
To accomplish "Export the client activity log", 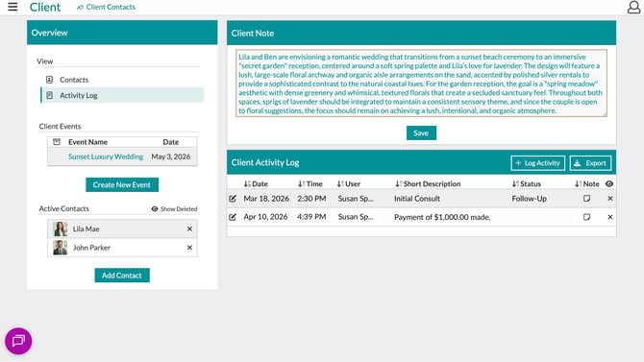I will pos(590,163).
